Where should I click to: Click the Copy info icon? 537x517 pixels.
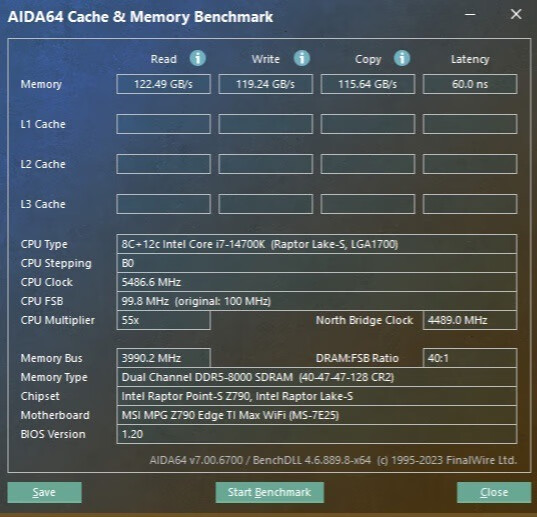[x=402, y=58]
